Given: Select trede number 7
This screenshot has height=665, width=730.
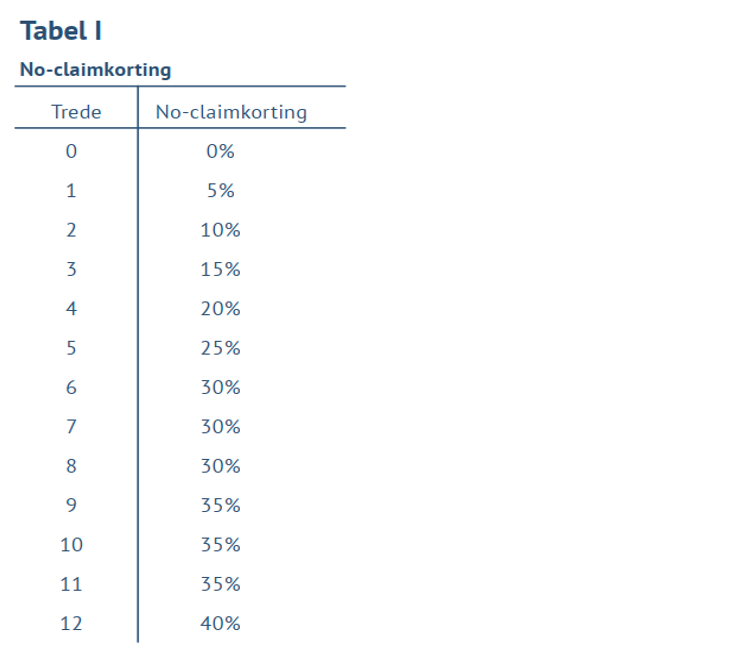Looking at the screenshot, I should click(x=71, y=427).
